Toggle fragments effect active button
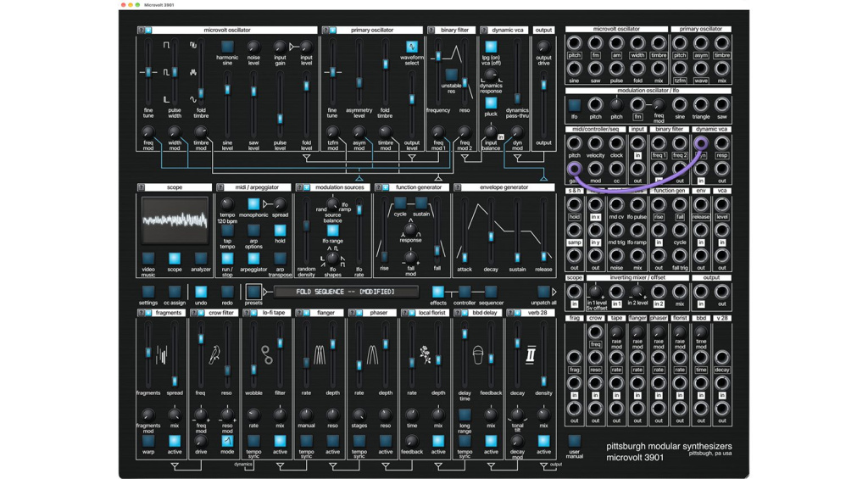Image resolution: width=868 pixels, height=479 pixels. tap(175, 441)
